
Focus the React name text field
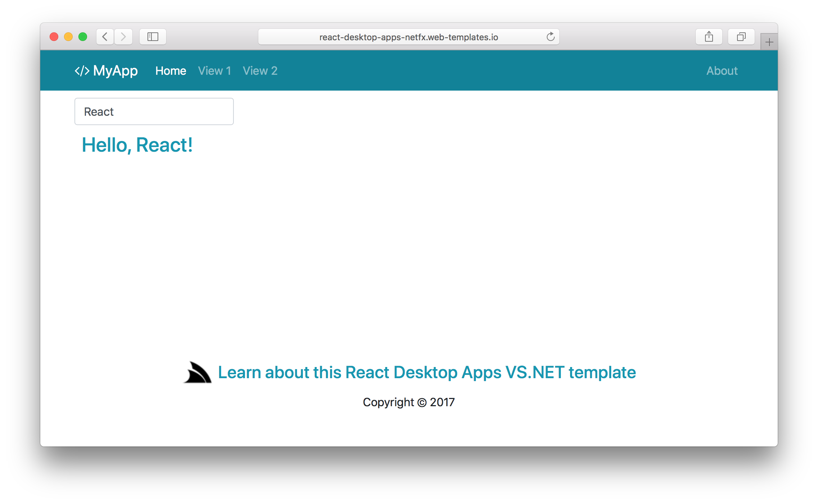pyautogui.click(x=154, y=112)
